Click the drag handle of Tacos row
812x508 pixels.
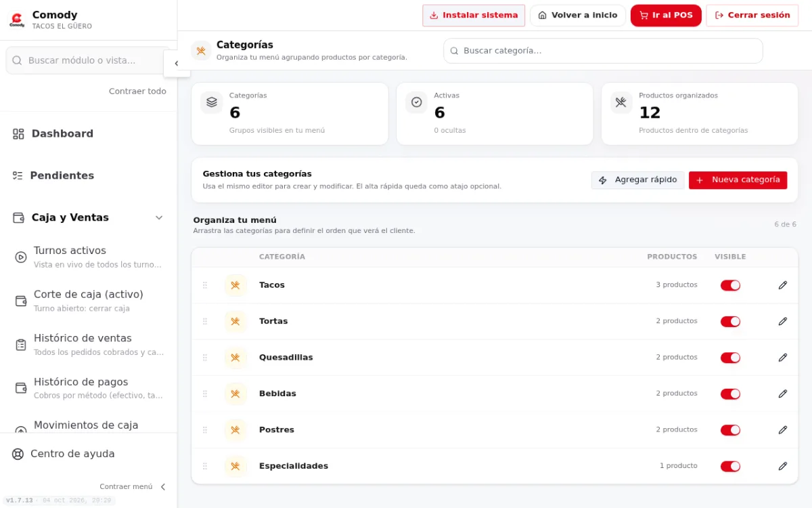[x=205, y=285]
